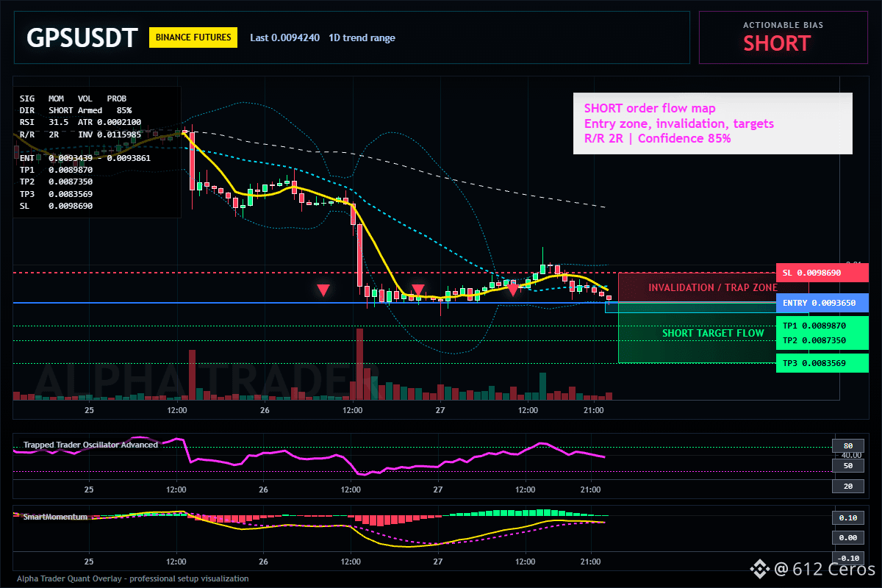This screenshot has width=882, height=588.
Task: Click the 1D trend range label
Action: (362, 37)
